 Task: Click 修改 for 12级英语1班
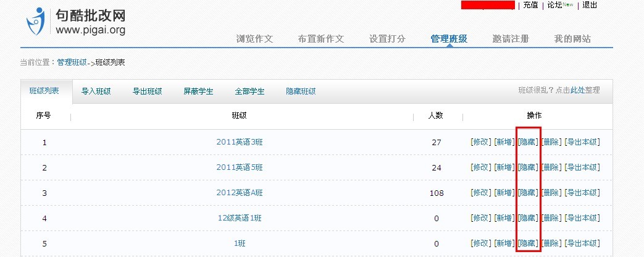pos(481,217)
